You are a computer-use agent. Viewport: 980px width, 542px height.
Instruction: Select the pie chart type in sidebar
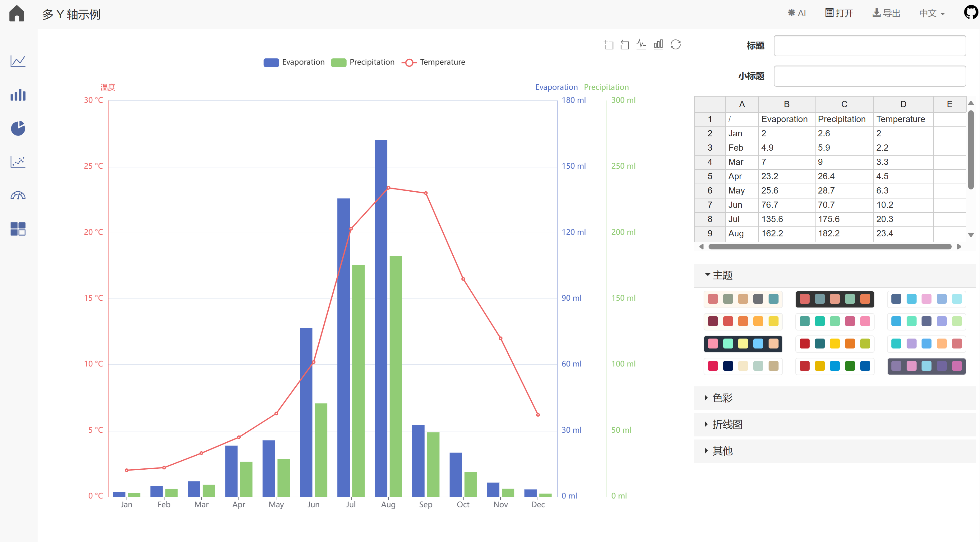coord(17,129)
